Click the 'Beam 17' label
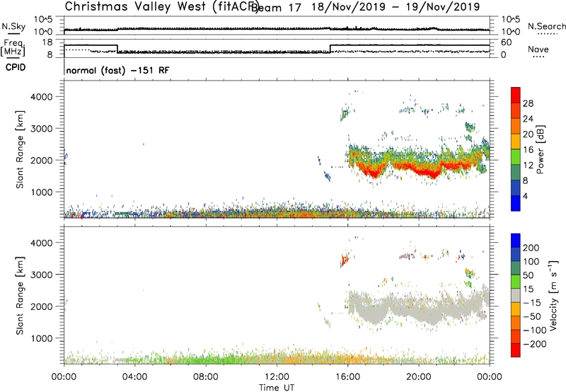 [x=276, y=8]
